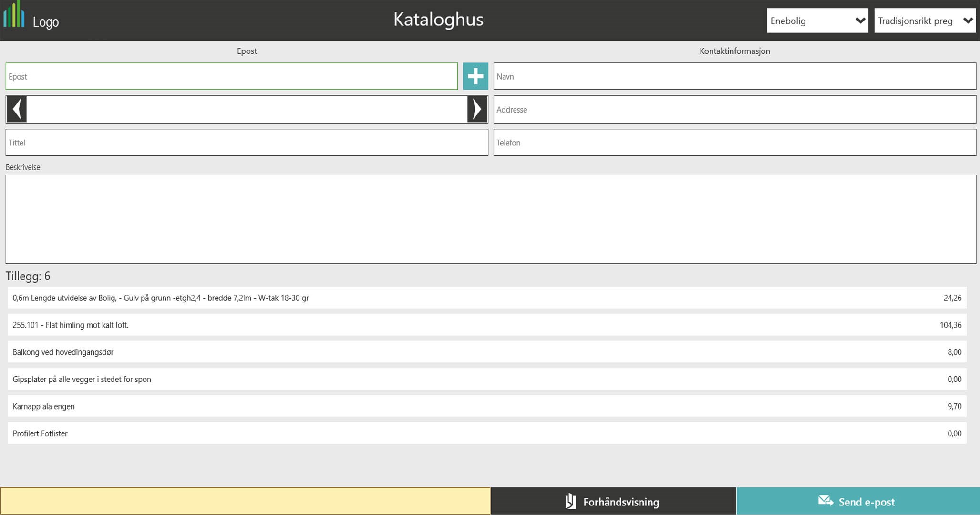Image resolution: width=980 pixels, height=515 pixels.
Task: Click the Tittel text field
Action: [x=247, y=143]
